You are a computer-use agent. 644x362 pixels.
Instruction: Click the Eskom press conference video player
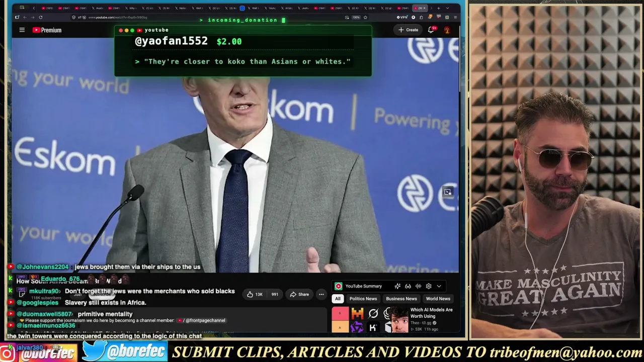235,156
